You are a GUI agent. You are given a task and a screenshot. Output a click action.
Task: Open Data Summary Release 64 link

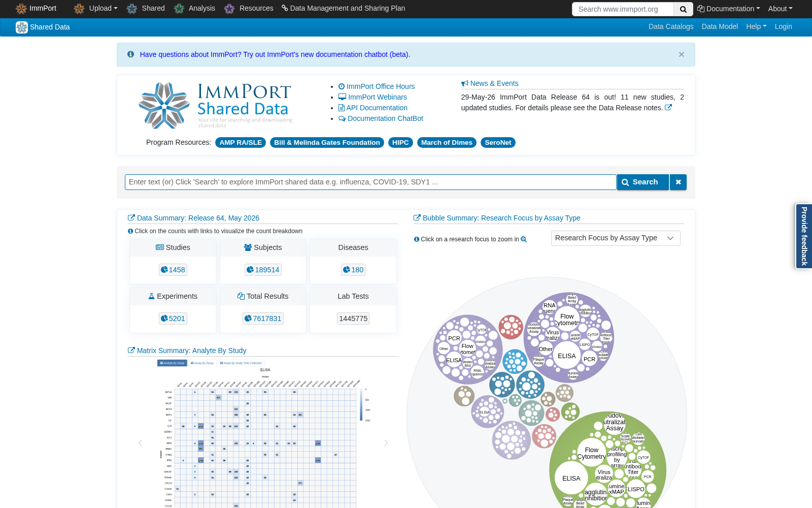(193, 218)
